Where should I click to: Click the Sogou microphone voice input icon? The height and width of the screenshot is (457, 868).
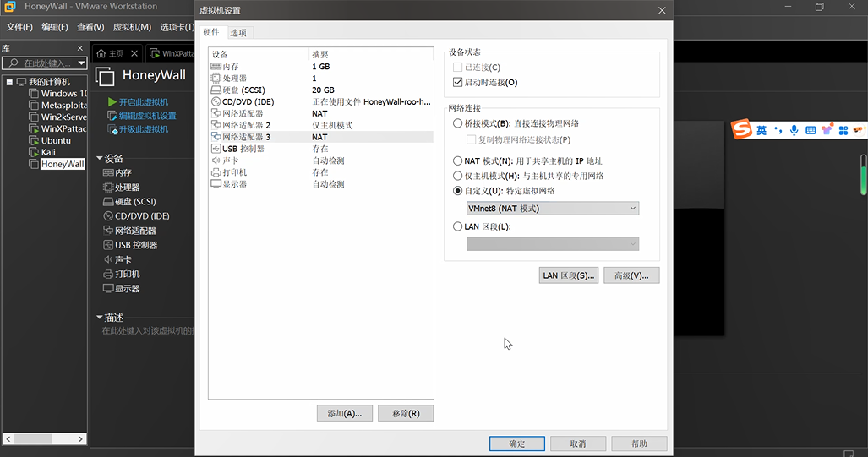point(794,130)
